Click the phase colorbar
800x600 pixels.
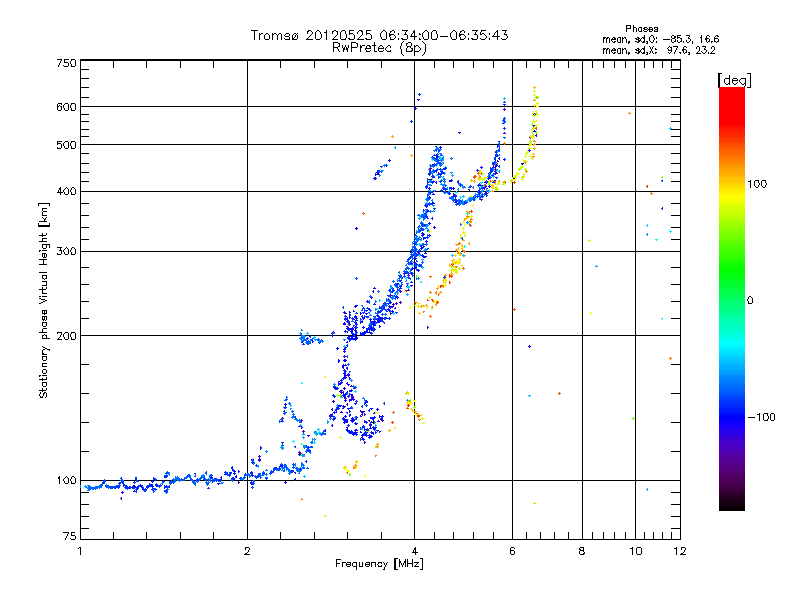732,298
